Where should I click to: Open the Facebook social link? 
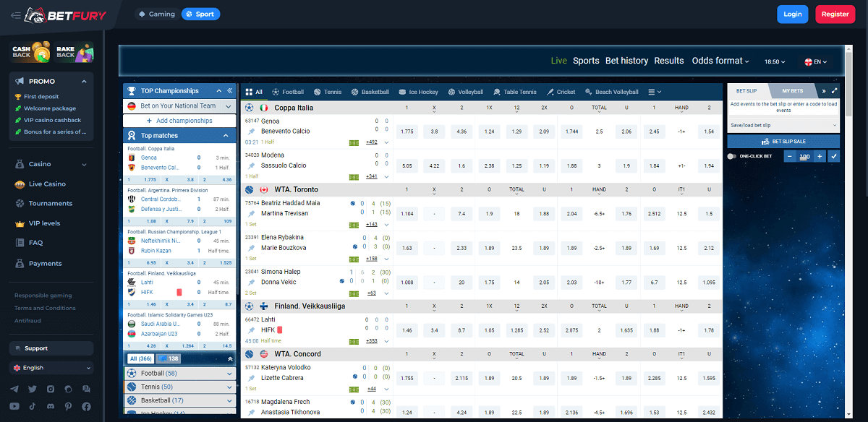coord(86,406)
